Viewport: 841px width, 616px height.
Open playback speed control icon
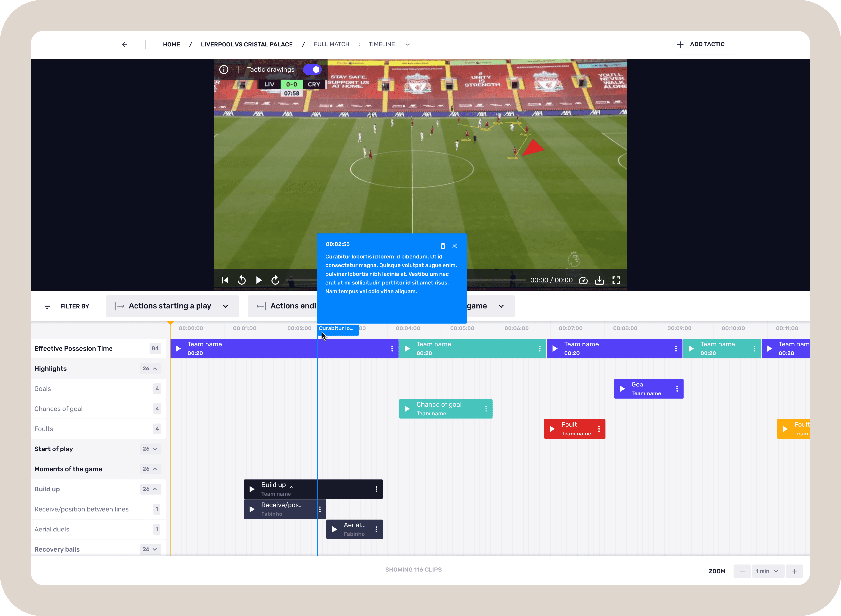[583, 280]
